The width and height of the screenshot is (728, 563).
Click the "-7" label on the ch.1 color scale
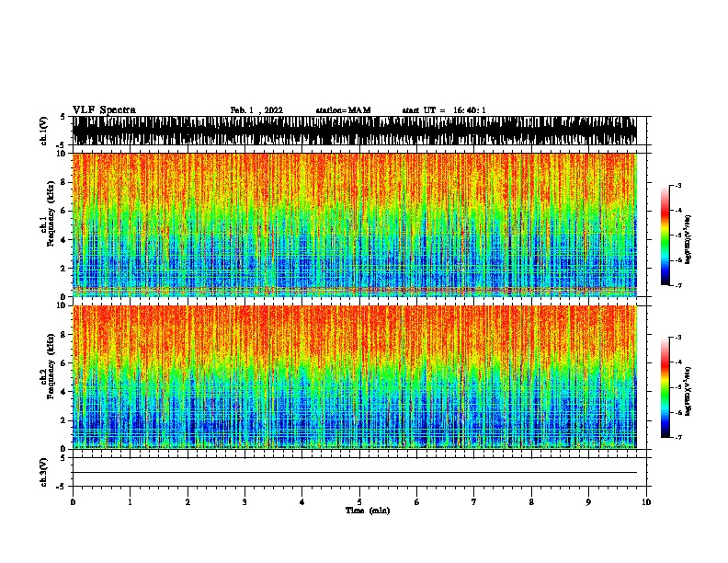pyautogui.click(x=677, y=285)
